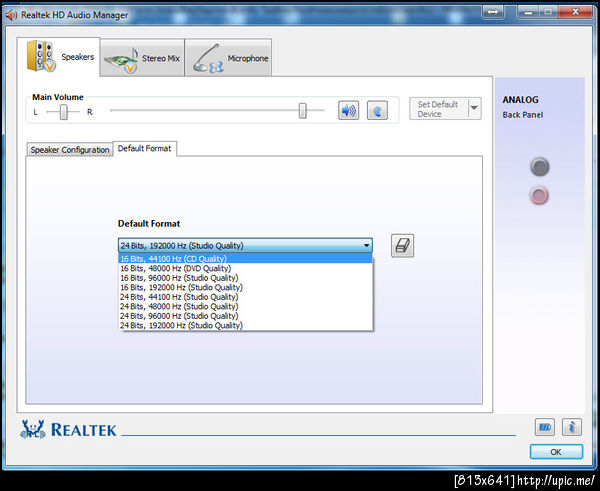Click the speaker icon in title bar
Viewport: 600px width, 491px height.
click(11, 15)
